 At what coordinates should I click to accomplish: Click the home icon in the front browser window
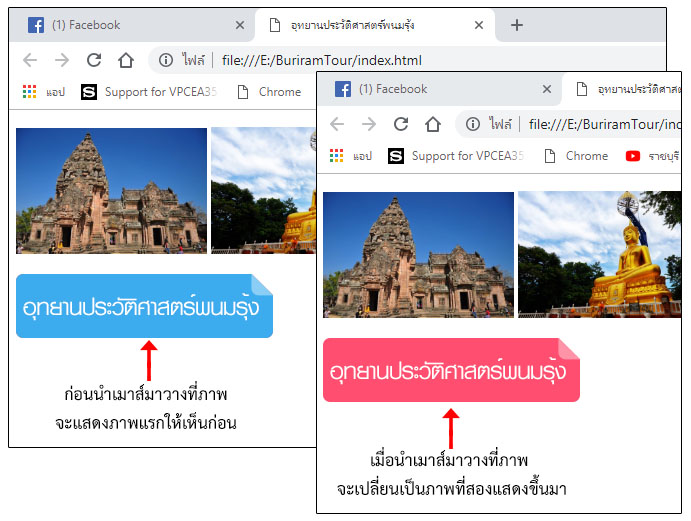[x=433, y=124]
